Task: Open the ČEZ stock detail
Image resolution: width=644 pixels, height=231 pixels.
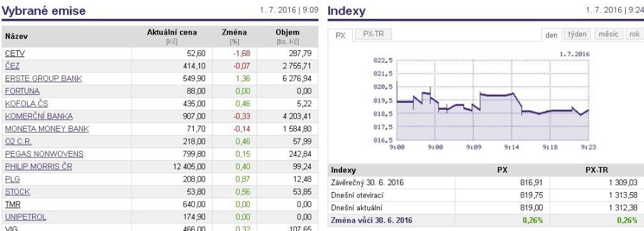Action: click(x=13, y=66)
